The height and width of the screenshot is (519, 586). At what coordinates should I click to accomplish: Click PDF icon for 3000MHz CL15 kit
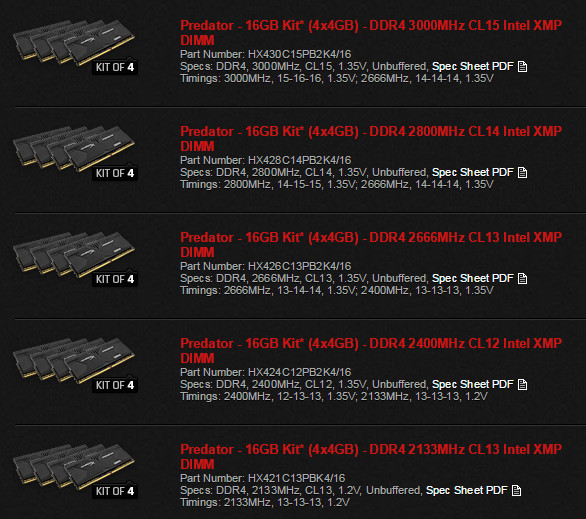point(522,67)
